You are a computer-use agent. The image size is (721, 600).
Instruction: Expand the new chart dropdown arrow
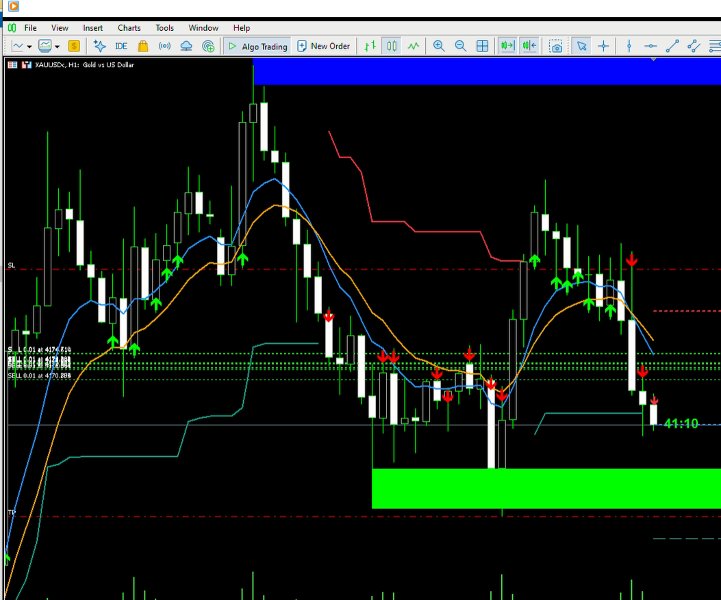pos(29,46)
